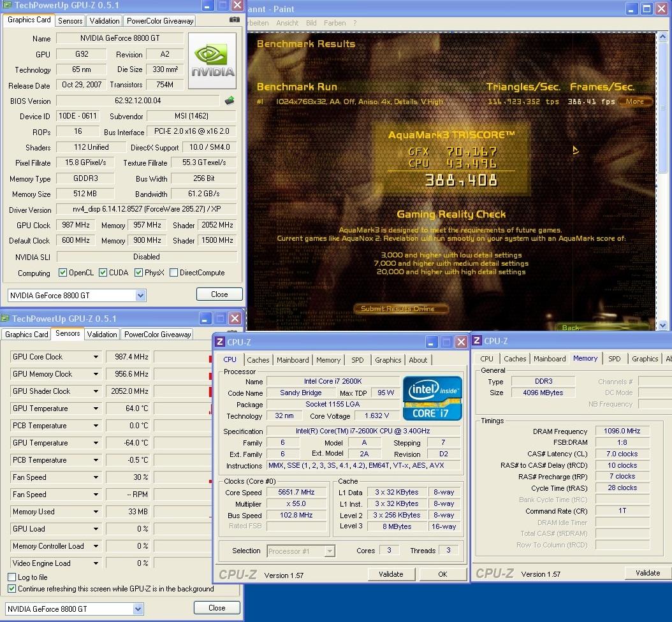
Task: Expand the GPU Memory Clock sensor dropdown
Action: (x=96, y=374)
